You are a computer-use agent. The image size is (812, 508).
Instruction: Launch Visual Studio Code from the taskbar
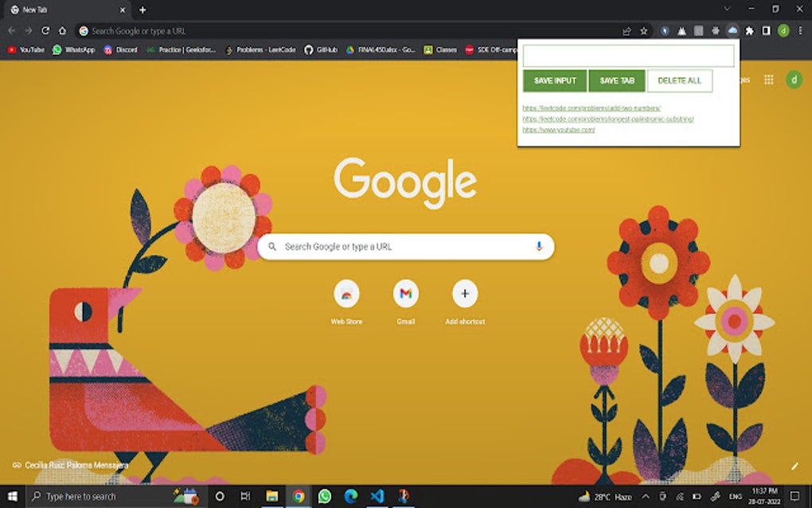pos(377,496)
